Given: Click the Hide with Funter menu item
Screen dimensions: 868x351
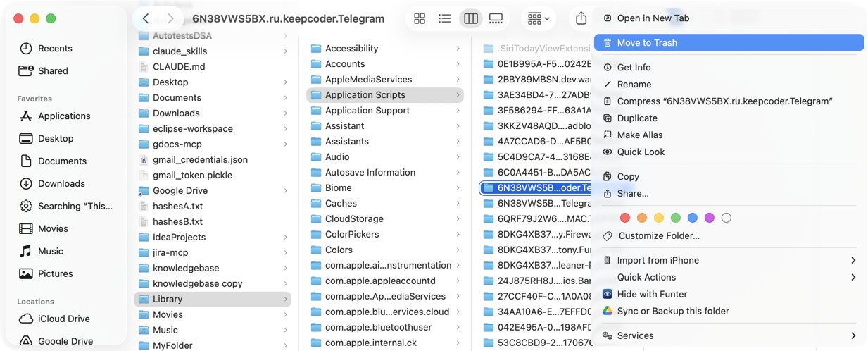Looking at the screenshot, I should click(x=729, y=295).
